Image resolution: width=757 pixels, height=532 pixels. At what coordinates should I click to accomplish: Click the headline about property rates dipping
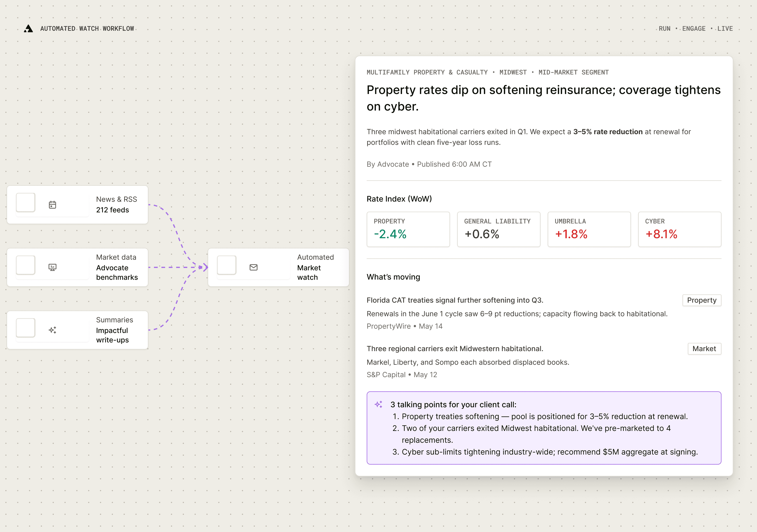pyautogui.click(x=544, y=98)
